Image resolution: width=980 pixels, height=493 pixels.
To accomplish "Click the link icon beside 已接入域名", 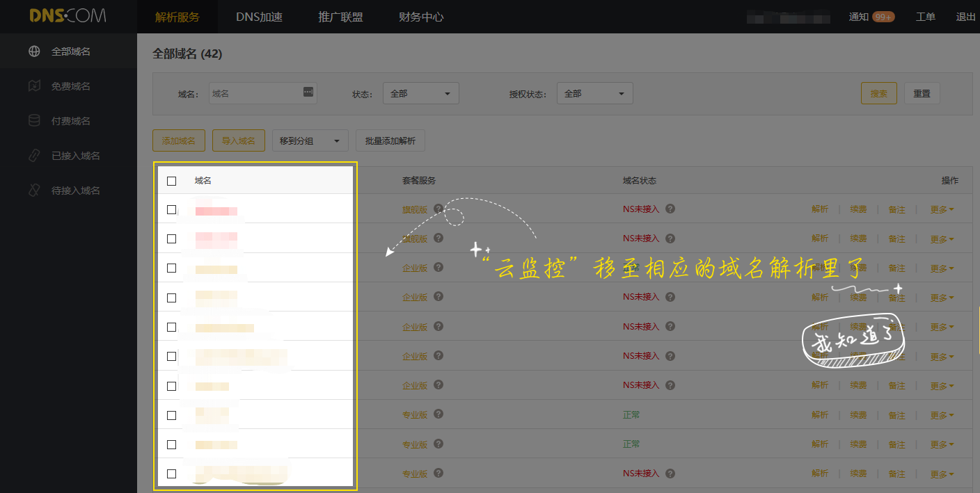I will (34, 156).
